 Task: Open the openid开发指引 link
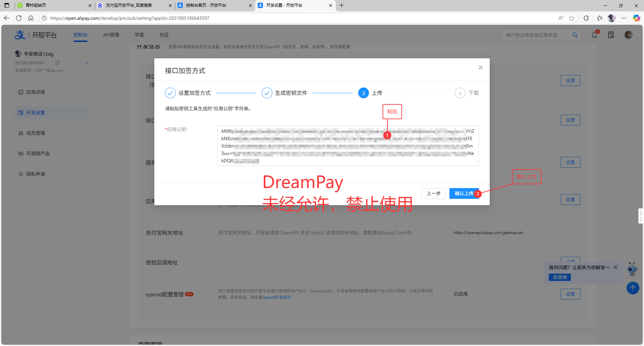(x=277, y=297)
